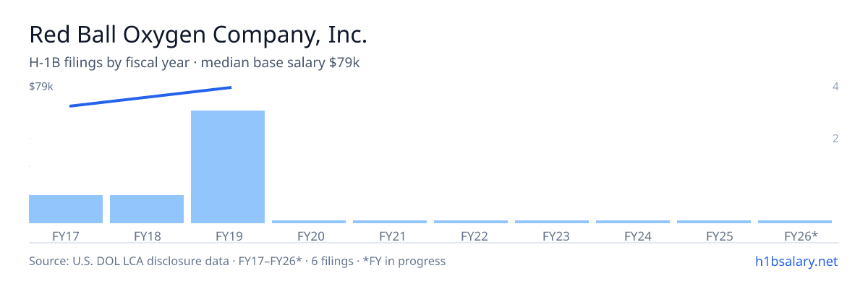The width and height of the screenshot is (868, 289).
Task: Click the subtitle with median base salary
Action: coord(195,63)
